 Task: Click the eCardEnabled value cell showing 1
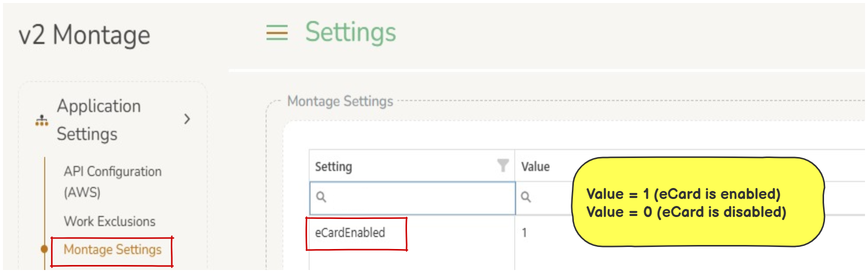[524, 233]
